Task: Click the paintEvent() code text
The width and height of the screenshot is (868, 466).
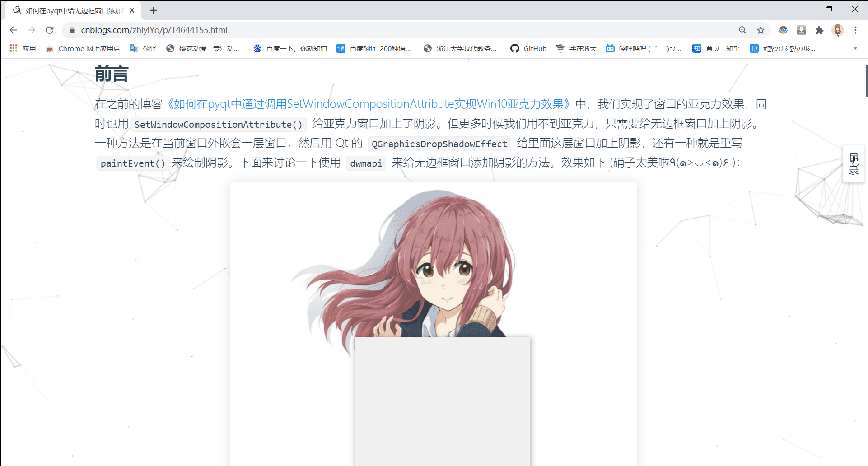Action: tap(133, 163)
